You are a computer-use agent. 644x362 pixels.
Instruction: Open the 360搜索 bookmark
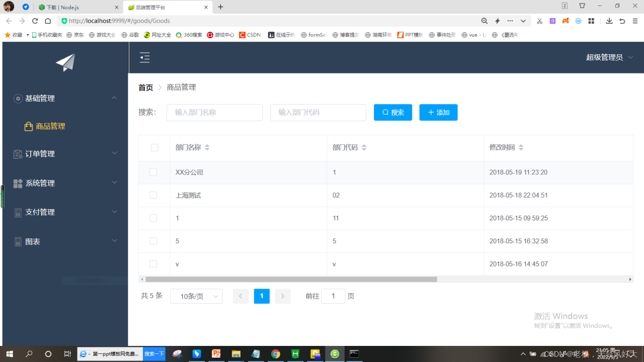tap(189, 35)
